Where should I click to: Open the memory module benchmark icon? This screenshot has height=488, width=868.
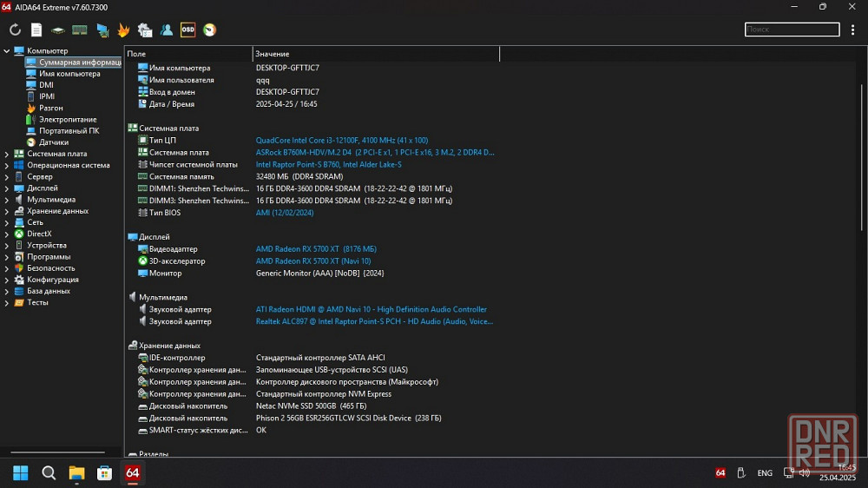click(x=80, y=30)
